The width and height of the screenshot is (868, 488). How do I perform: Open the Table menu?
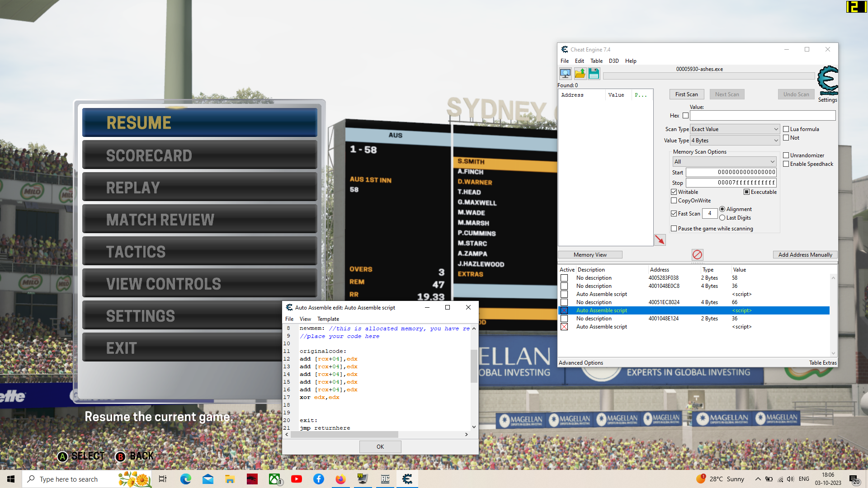coord(596,61)
